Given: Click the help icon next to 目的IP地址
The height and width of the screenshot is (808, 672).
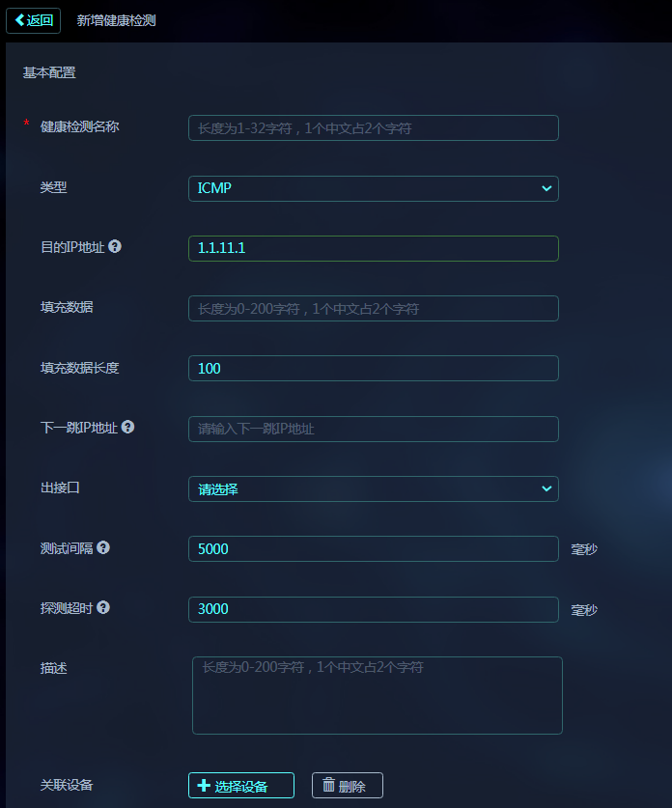Looking at the screenshot, I should tap(115, 246).
